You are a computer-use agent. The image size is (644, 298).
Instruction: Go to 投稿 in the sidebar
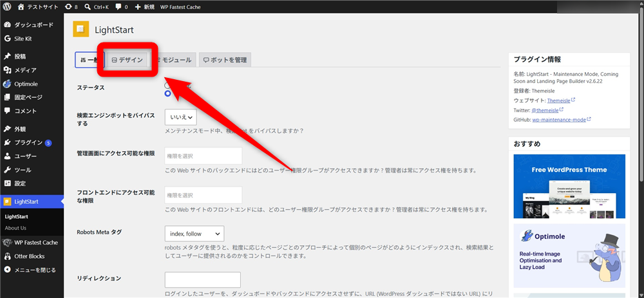coord(32,57)
